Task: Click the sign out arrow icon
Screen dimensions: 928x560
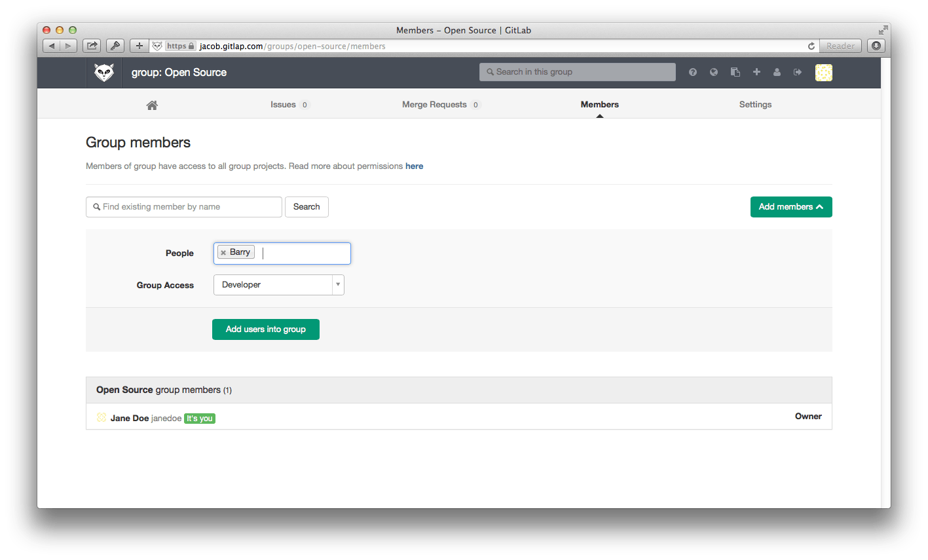Action: pos(798,73)
